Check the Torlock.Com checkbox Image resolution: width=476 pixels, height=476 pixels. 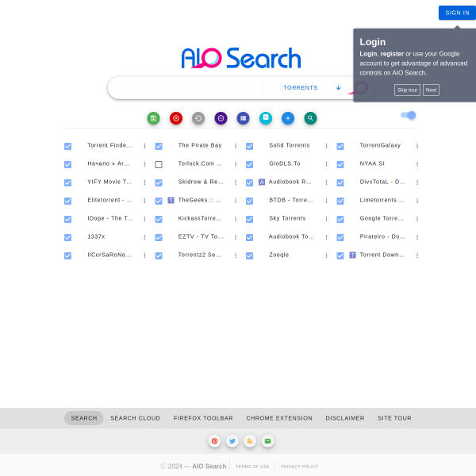coord(159,164)
